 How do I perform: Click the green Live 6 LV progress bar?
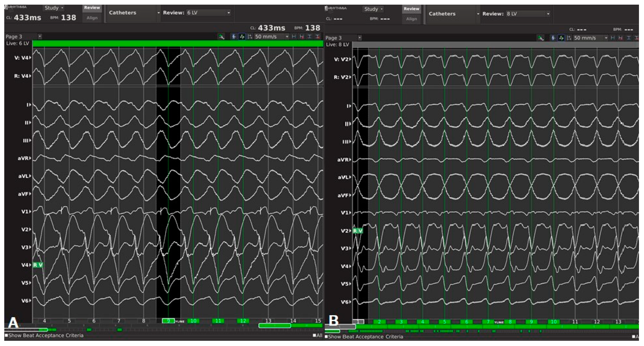coord(178,44)
